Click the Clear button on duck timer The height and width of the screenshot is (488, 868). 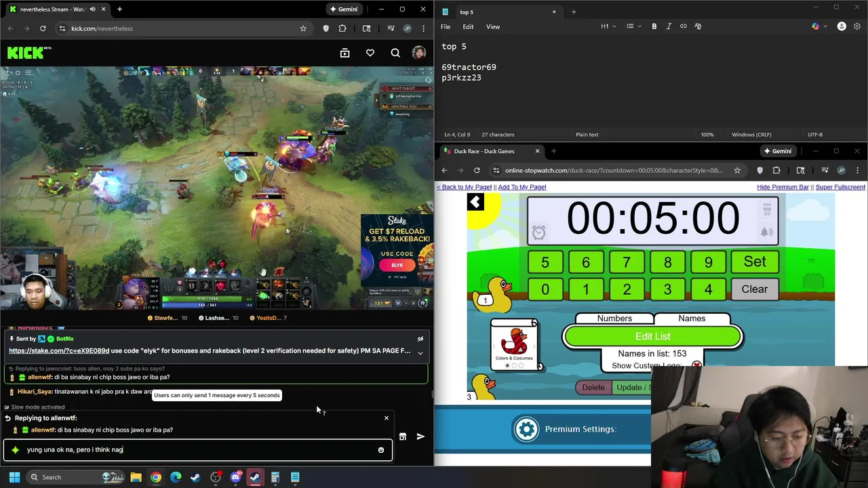coord(754,289)
